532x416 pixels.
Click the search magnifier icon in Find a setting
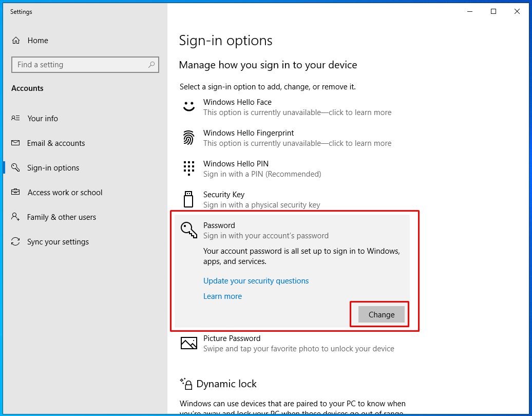tap(151, 65)
